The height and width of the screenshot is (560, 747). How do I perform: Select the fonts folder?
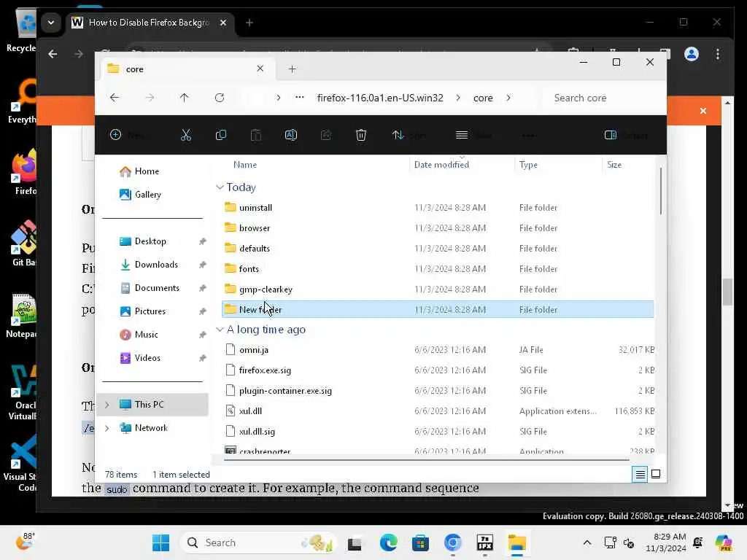(x=438, y=269)
